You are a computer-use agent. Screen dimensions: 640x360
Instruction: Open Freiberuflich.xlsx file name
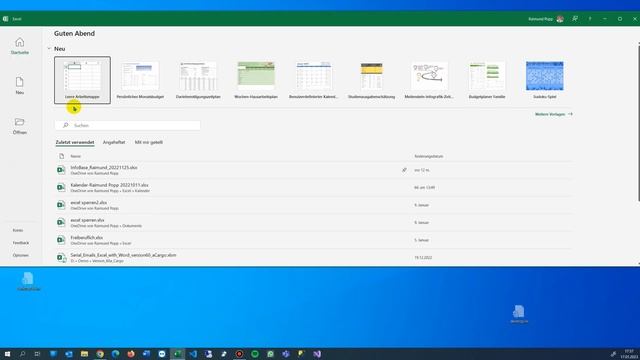point(87,238)
